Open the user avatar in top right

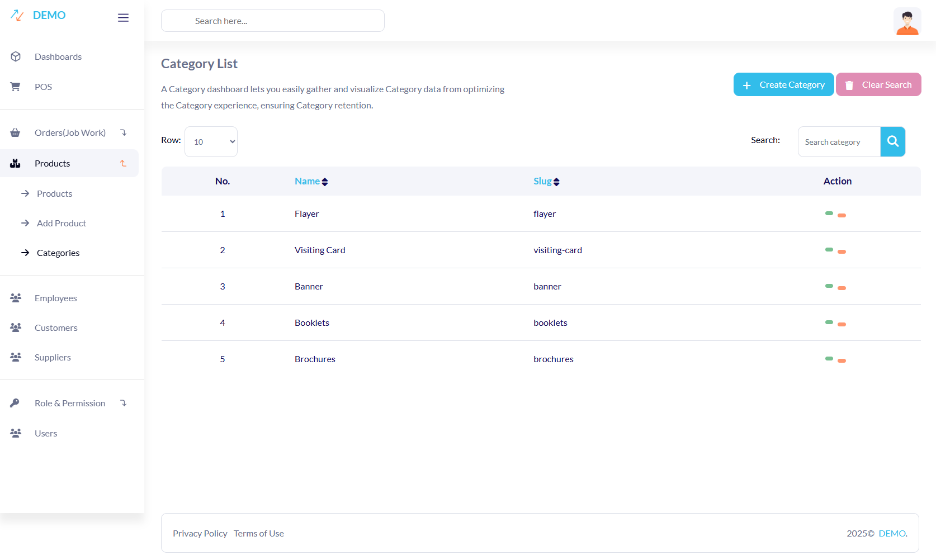[x=906, y=22]
